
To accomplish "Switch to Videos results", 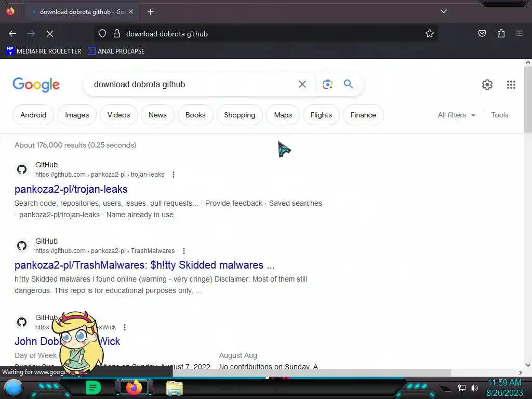I will tap(119, 115).
